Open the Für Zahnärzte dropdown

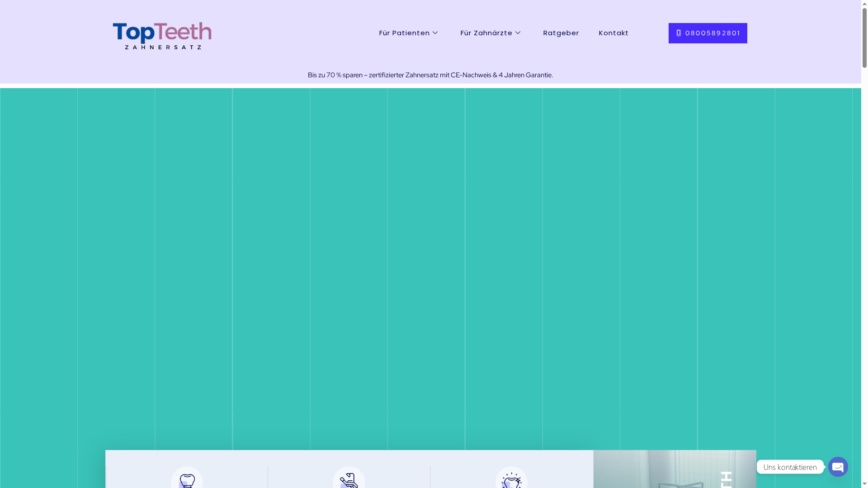[x=490, y=33]
